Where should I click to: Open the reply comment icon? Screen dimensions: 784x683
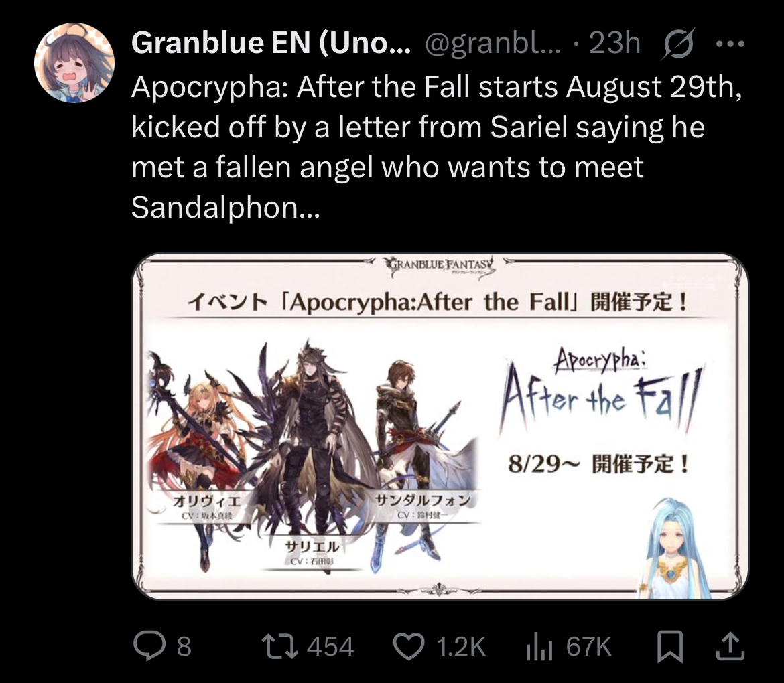(x=149, y=646)
